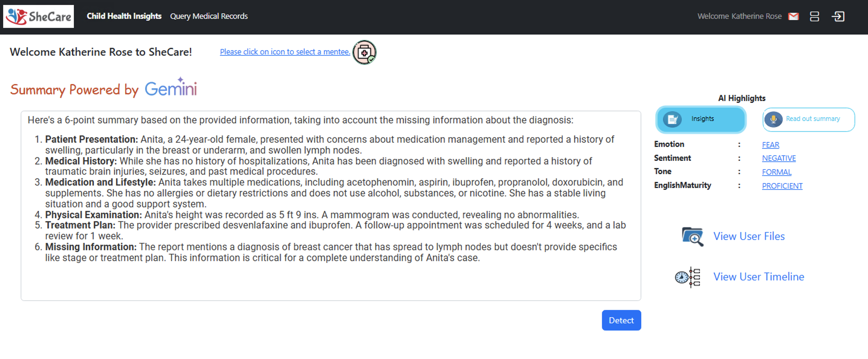
Task: Open View User Timeline link
Action: [x=759, y=277]
